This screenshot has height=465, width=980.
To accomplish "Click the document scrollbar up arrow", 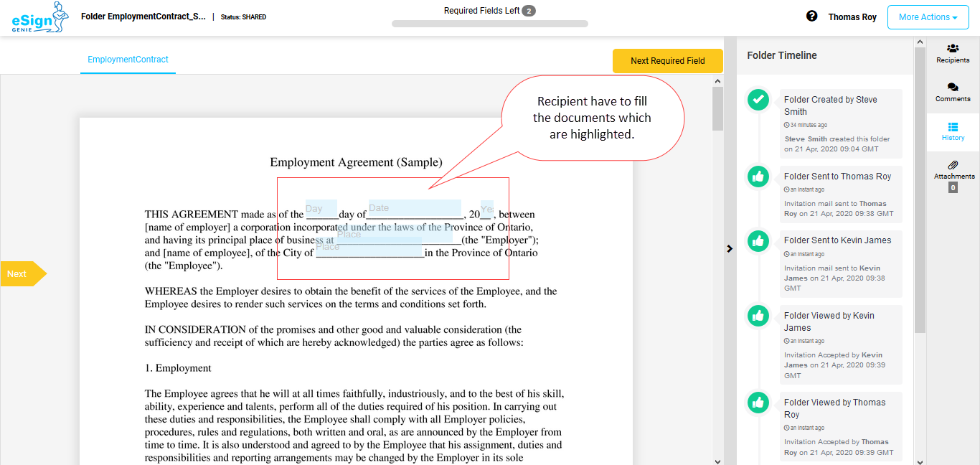I will 717,81.
